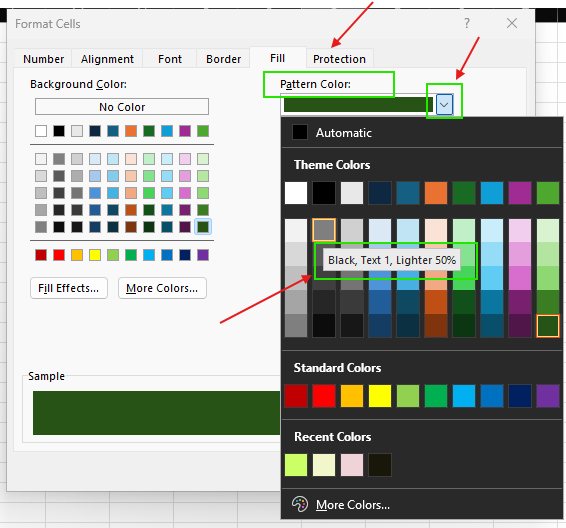Open More Colors button under Background Color

162,288
